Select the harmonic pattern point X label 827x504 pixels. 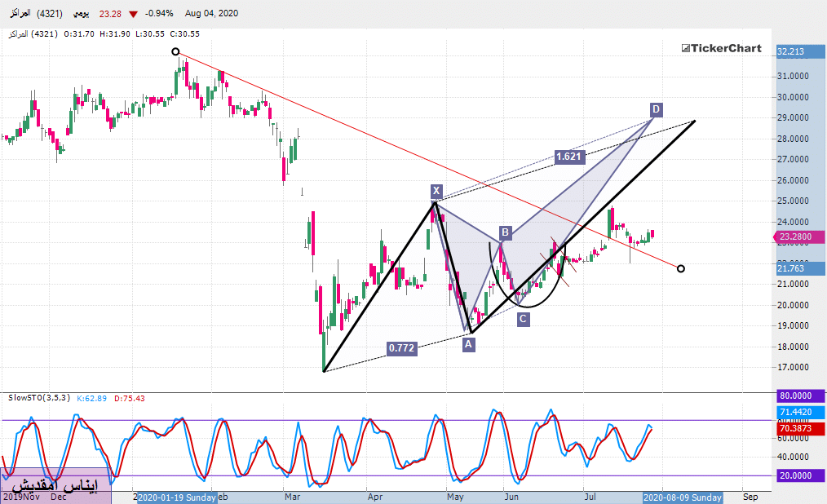click(436, 192)
